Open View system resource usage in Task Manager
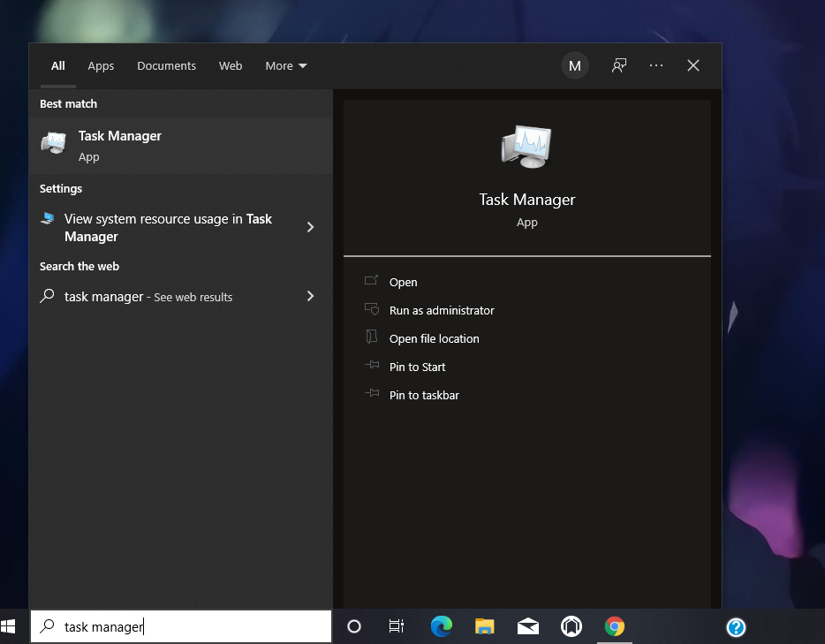Image resolution: width=825 pixels, height=644 pixels. pos(180,227)
